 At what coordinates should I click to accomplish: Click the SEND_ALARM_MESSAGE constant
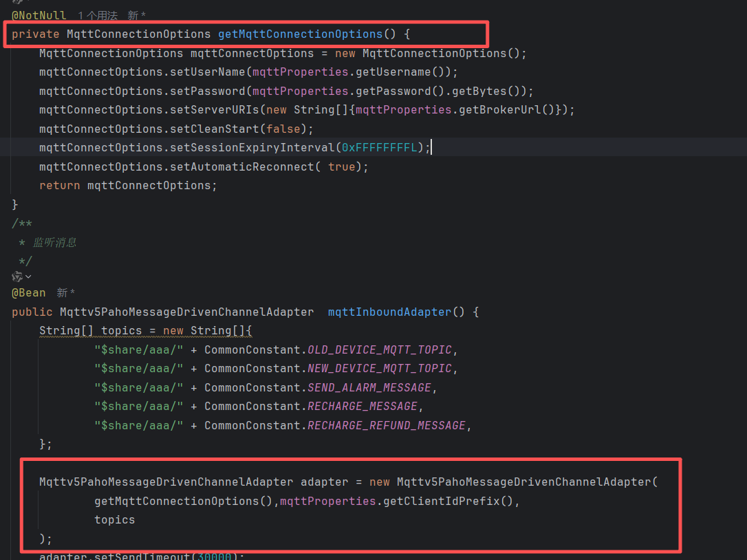(369, 387)
